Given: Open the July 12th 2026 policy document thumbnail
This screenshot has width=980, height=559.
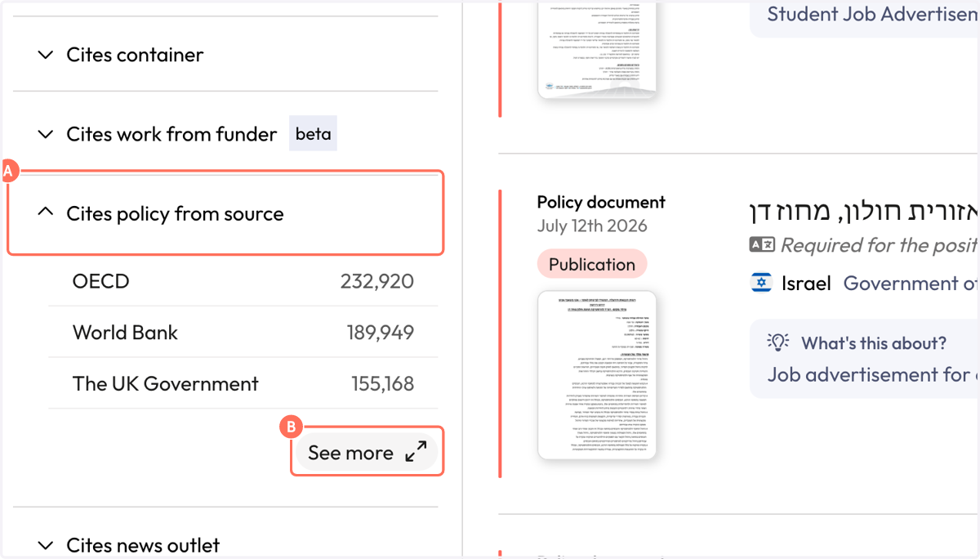Looking at the screenshot, I should point(597,375).
